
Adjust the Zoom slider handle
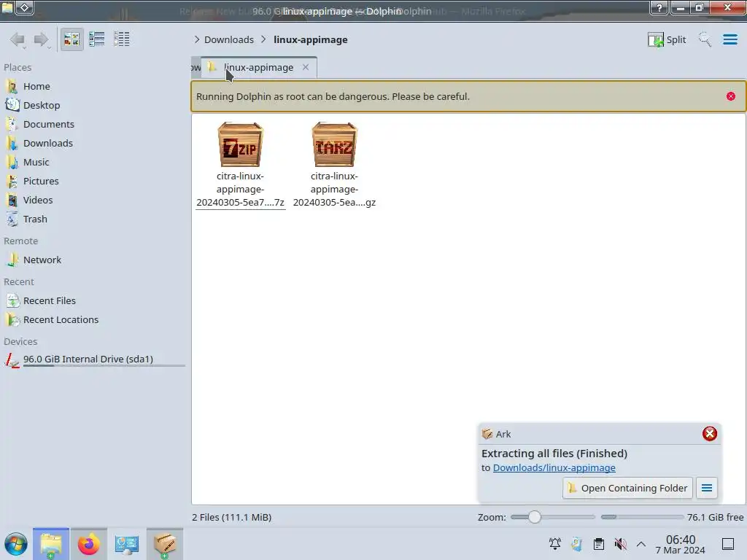click(535, 517)
